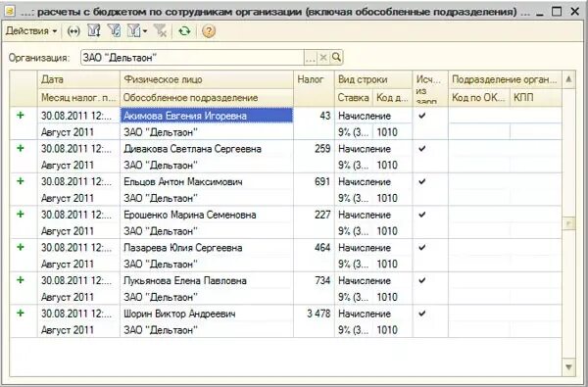Click the green plus icon for Дивакова row
This screenshot has width=588, height=387.
coord(21,148)
